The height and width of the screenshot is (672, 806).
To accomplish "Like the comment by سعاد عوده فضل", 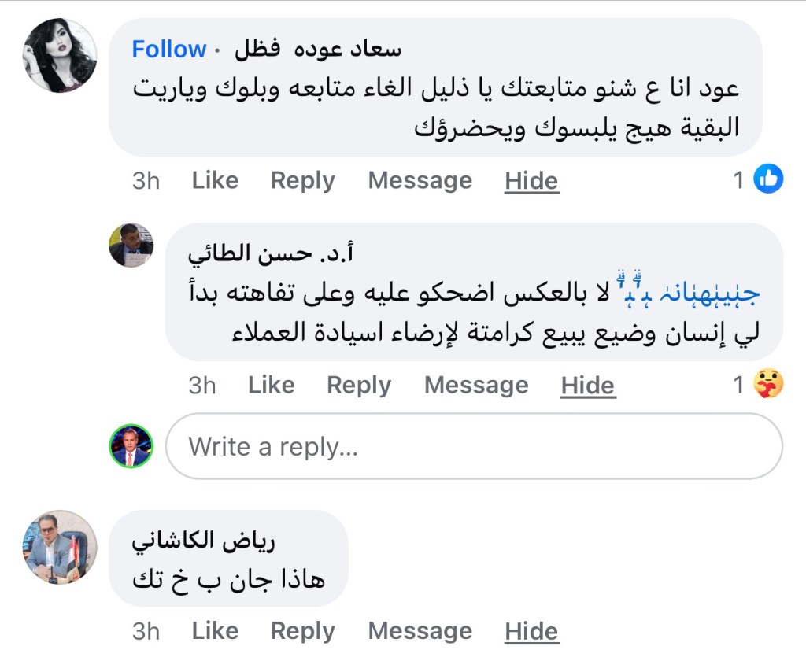I will tap(215, 180).
